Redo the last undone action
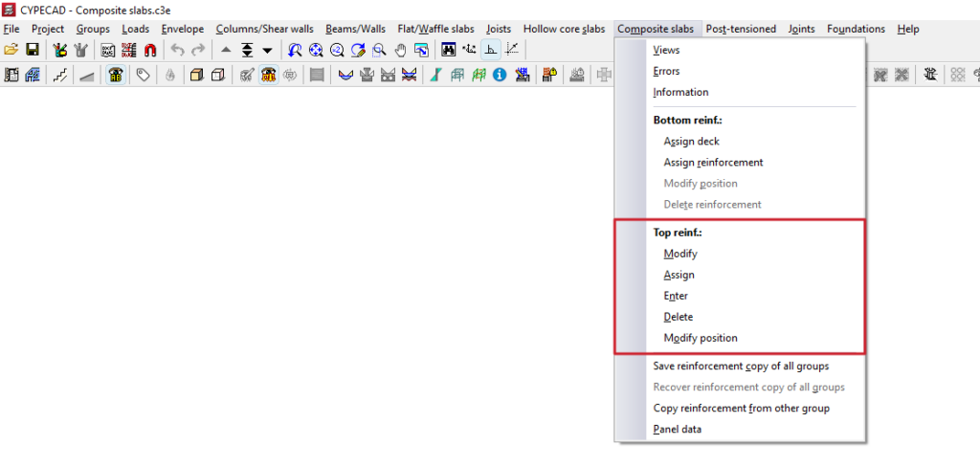980x467 pixels. click(x=198, y=50)
